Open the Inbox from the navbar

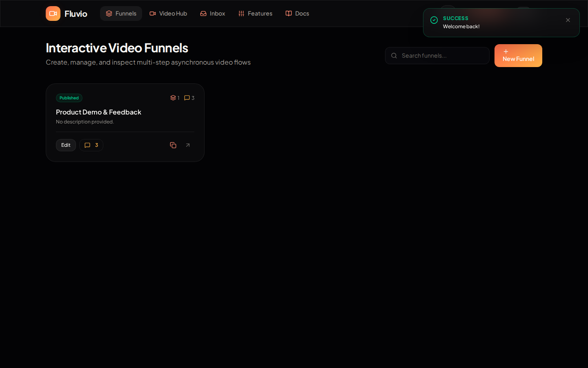point(212,13)
